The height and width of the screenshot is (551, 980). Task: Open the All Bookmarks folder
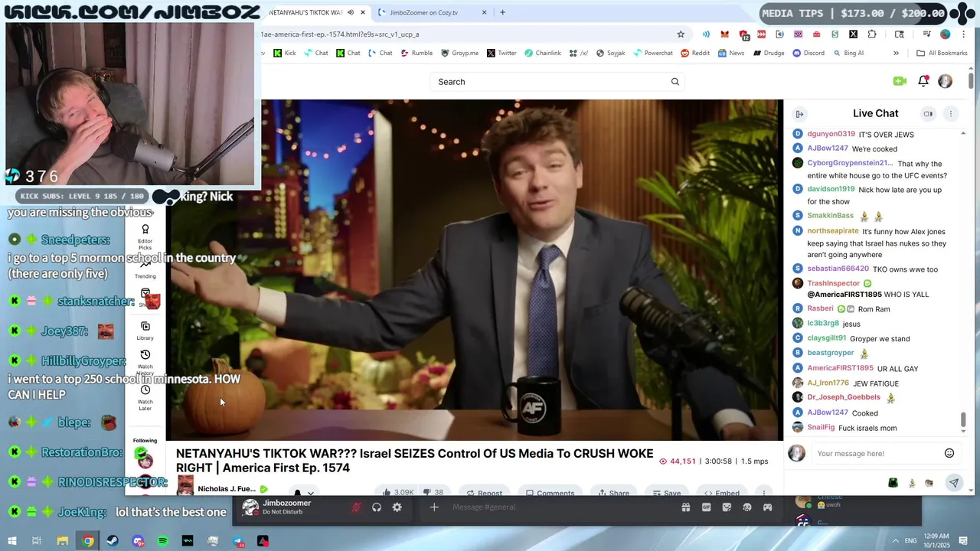pyautogui.click(x=942, y=54)
